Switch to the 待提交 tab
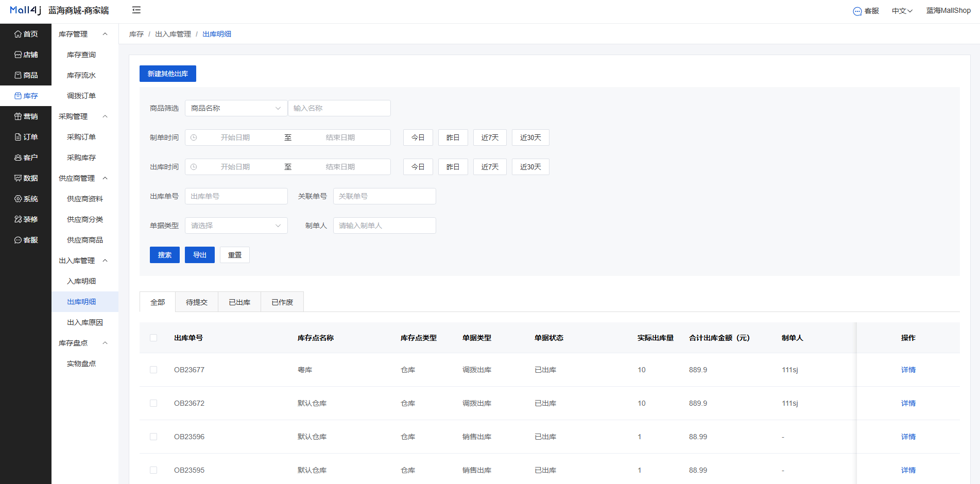The height and width of the screenshot is (484, 980). 197,302
